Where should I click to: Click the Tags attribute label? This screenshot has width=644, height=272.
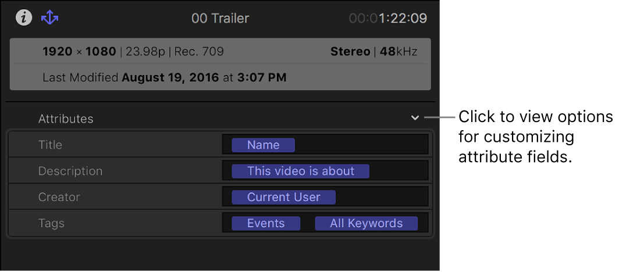(x=51, y=223)
